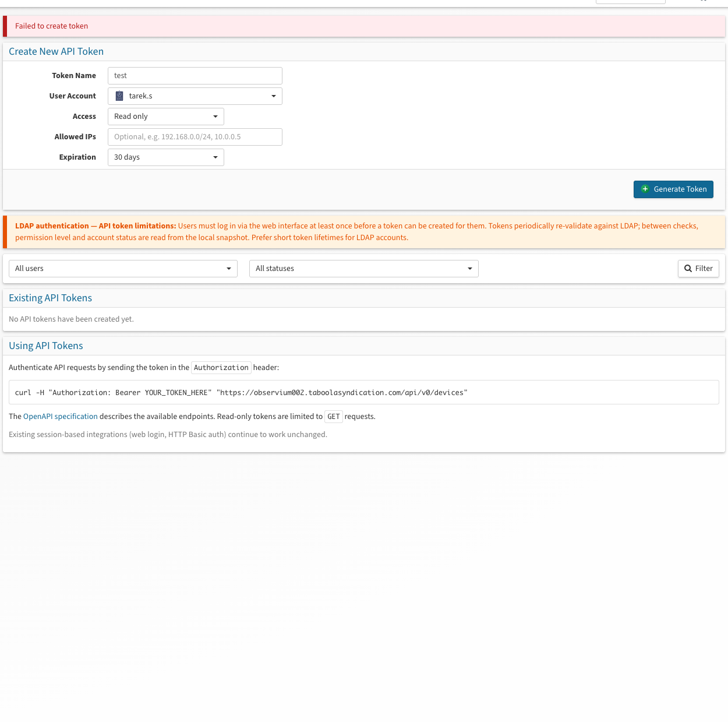
Task: Click the inline 'GET' code label
Action: 334,417
